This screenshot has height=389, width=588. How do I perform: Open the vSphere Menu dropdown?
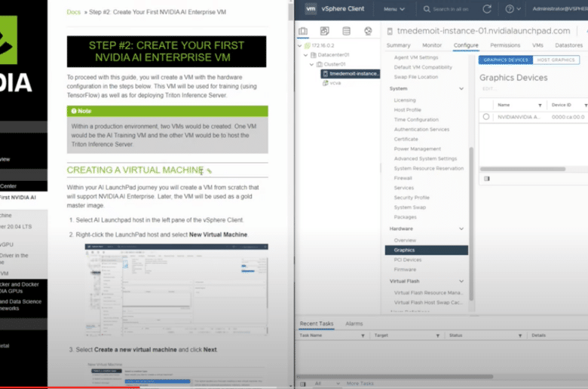394,9
